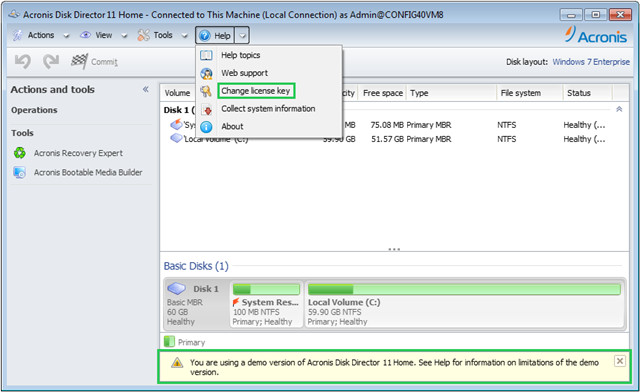Click the View menu eye icon
The image size is (640, 392).
tap(85, 35)
